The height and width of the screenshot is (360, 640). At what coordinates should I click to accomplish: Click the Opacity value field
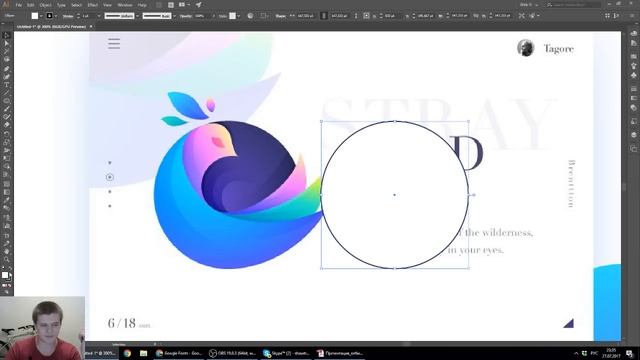(x=200, y=16)
